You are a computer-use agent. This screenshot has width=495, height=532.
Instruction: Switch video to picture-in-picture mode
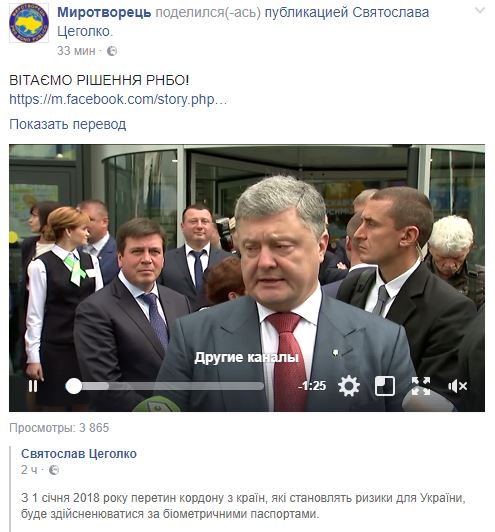pyautogui.click(x=385, y=386)
